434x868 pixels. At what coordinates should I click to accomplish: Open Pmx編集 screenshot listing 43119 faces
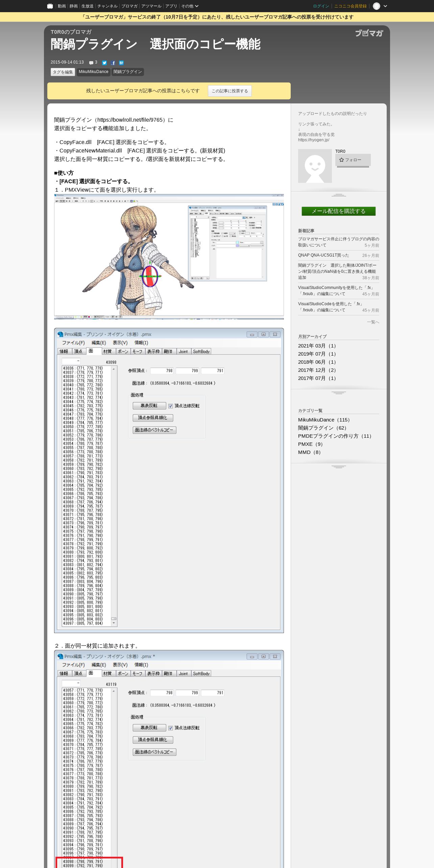click(x=169, y=759)
